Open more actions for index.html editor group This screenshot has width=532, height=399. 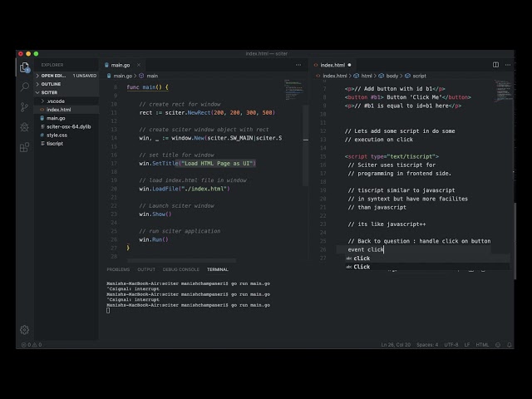point(508,65)
